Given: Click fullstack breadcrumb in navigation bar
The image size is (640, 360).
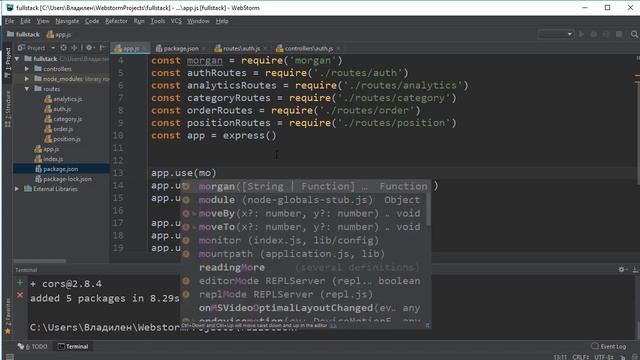Looking at the screenshot, I should click(24, 34).
